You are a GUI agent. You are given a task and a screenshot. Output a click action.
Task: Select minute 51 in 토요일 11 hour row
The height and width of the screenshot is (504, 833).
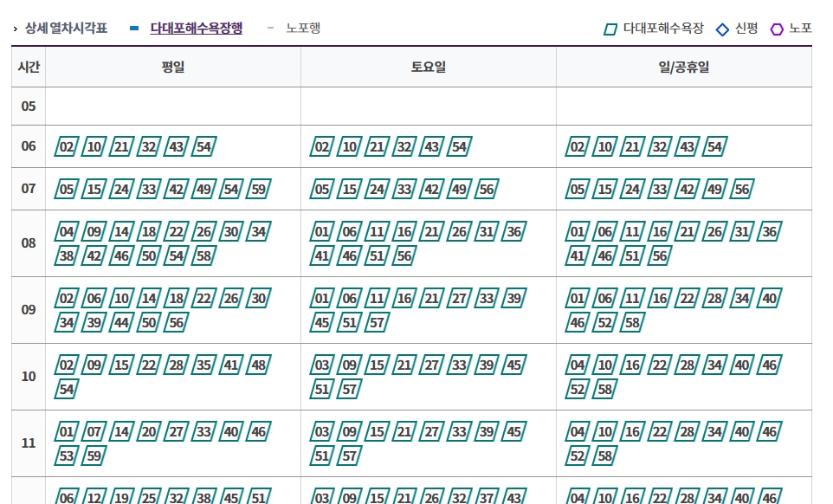click(x=322, y=456)
